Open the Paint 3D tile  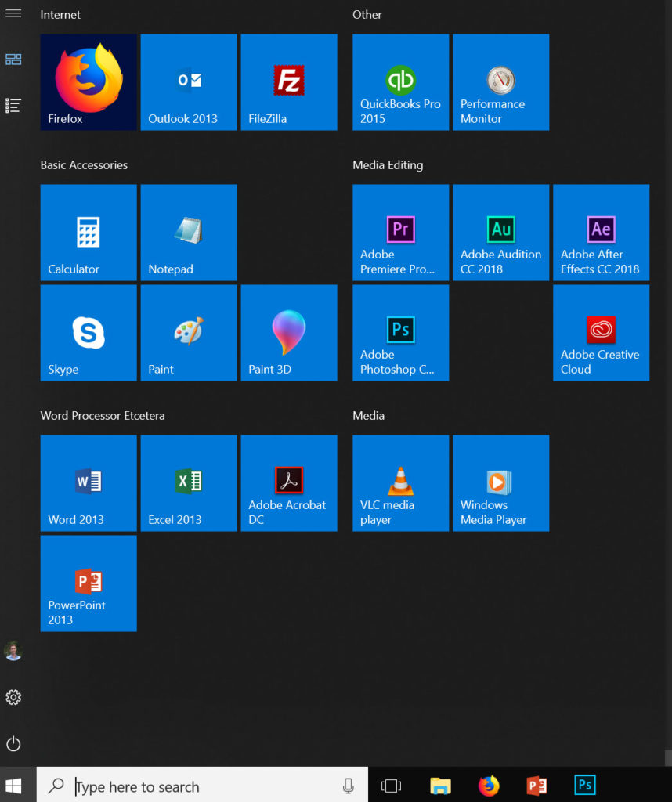(x=289, y=333)
